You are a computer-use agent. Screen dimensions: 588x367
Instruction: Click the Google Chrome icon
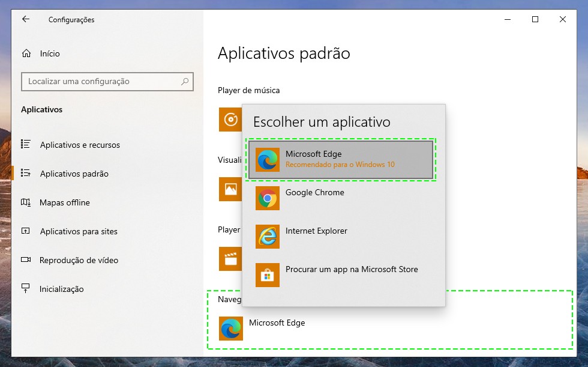point(268,198)
